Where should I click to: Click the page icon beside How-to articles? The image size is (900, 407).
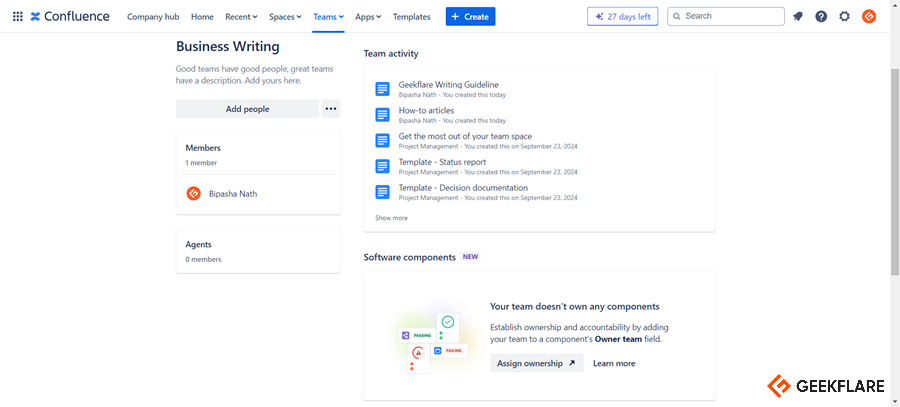pos(382,115)
